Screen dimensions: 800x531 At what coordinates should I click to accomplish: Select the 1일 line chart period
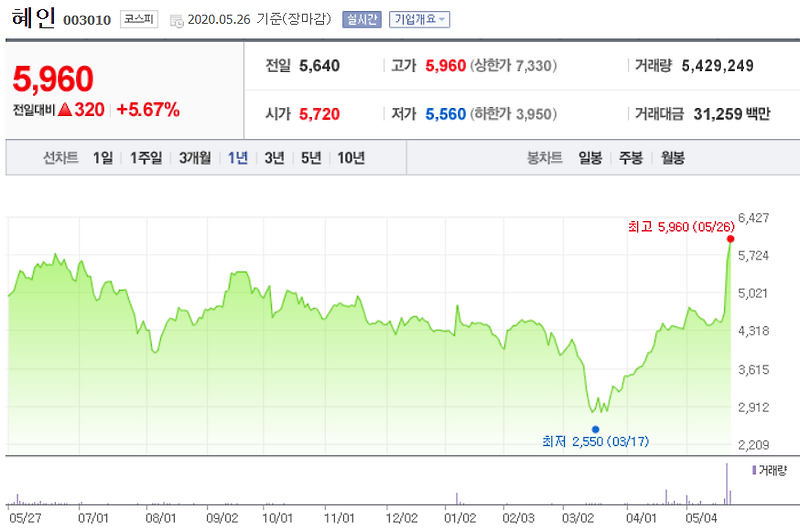click(x=103, y=158)
